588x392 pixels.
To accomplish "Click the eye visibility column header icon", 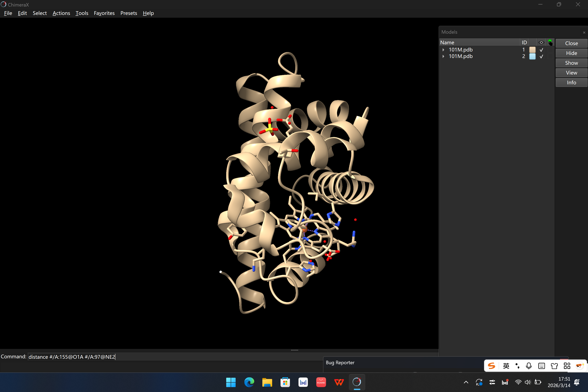I will [x=541, y=42].
